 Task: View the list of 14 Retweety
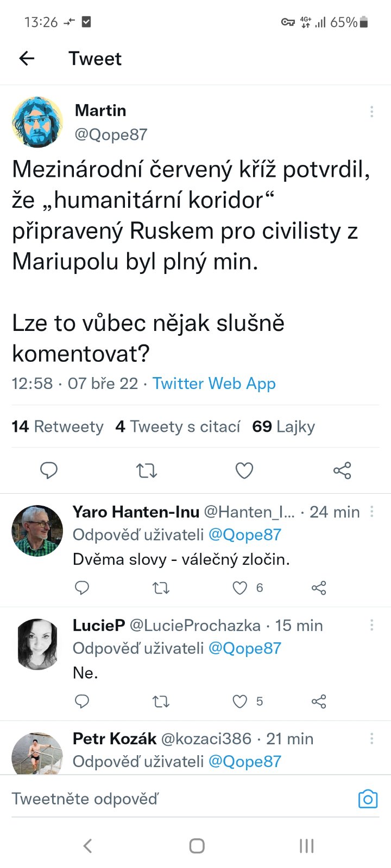(58, 426)
